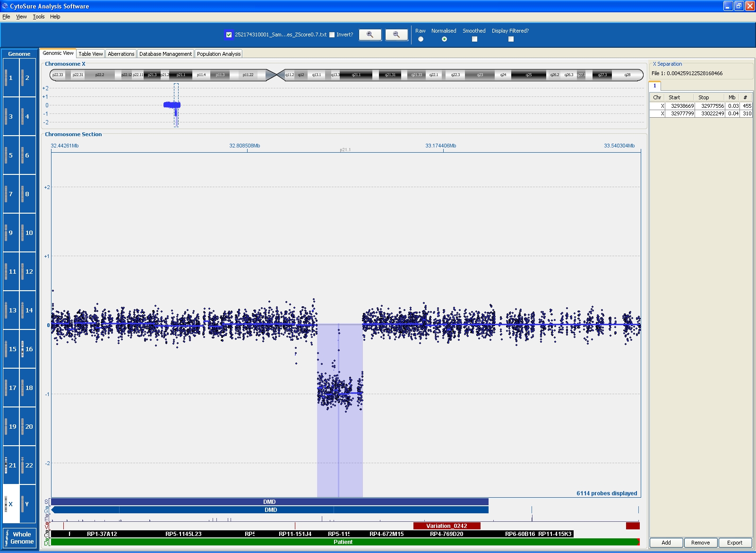Viewport: 756px width, 553px height.
Task: Click the zoom in magnifier button
Action: 370,35
